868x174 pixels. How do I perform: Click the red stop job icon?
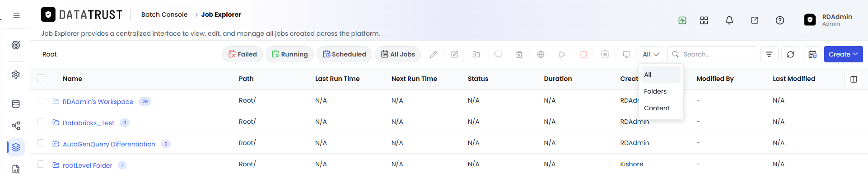coord(583,54)
